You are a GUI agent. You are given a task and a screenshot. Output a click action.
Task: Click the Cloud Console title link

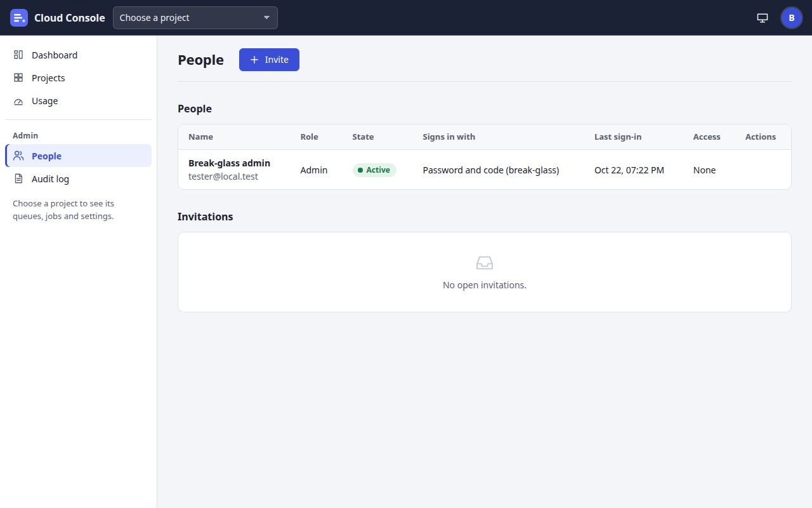pos(70,18)
